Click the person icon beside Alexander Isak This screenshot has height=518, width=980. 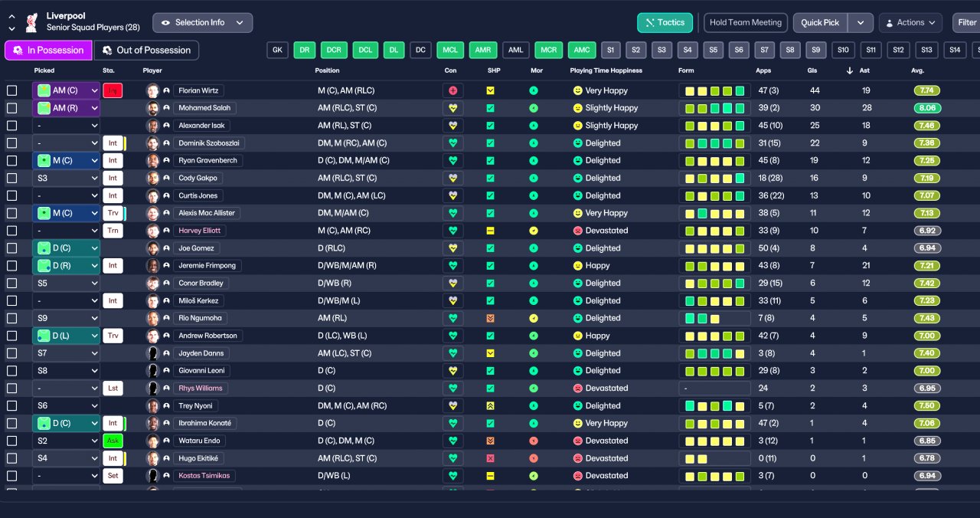coord(166,126)
